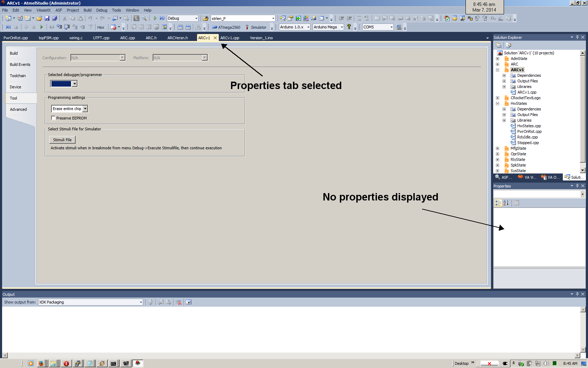
Task: Click the Hex display toolbar button
Action: tap(100, 27)
